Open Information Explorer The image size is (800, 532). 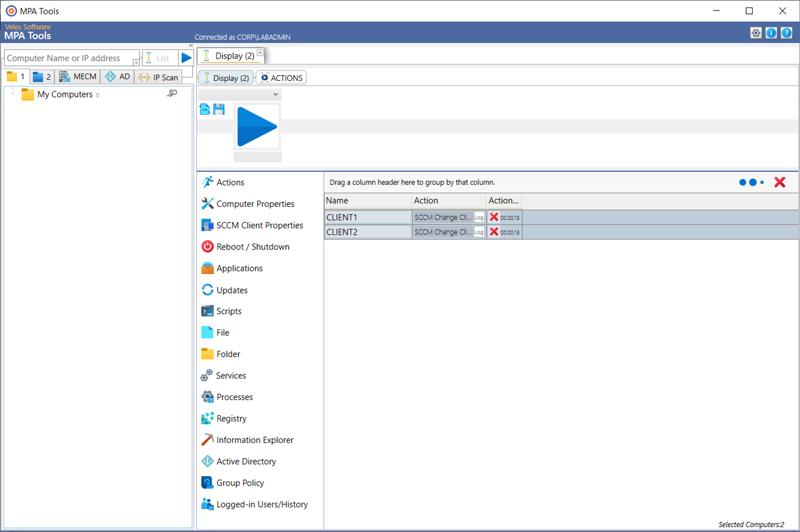pos(247,440)
